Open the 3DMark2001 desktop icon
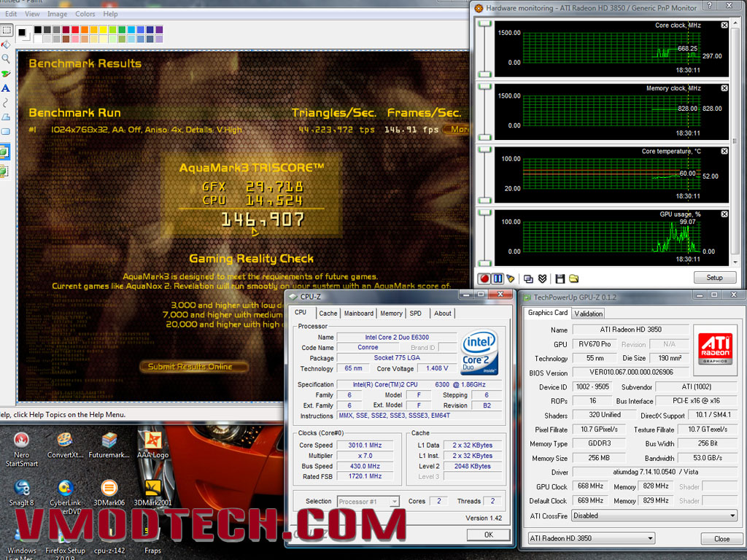Image resolution: width=747 pixels, height=560 pixels. pos(153,493)
